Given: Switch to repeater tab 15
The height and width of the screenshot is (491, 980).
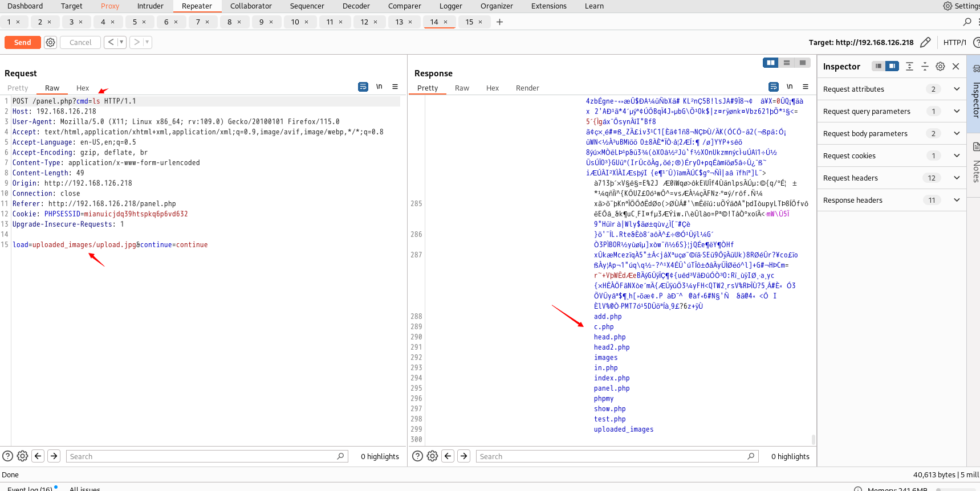Looking at the screenshot, I should coord(469,22).
